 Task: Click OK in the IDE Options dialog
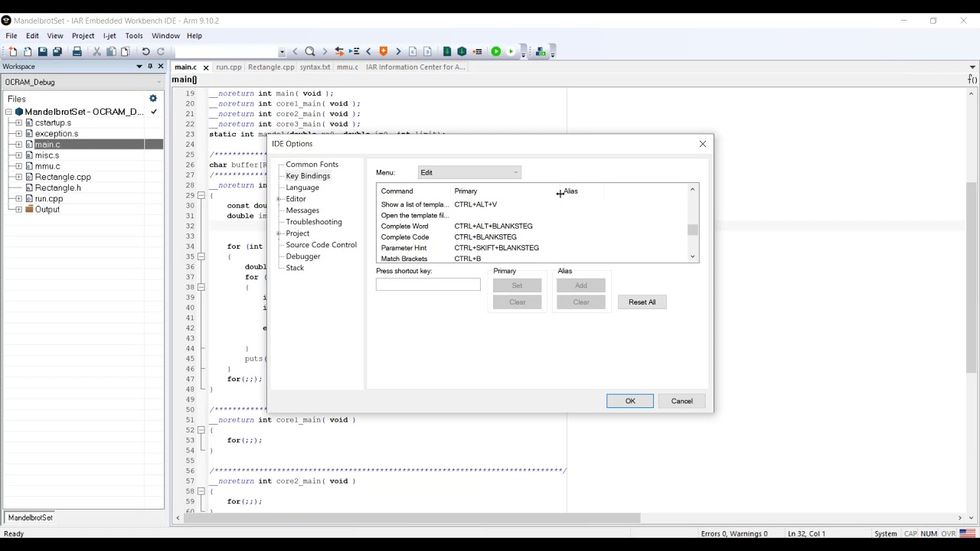(630, 401)
